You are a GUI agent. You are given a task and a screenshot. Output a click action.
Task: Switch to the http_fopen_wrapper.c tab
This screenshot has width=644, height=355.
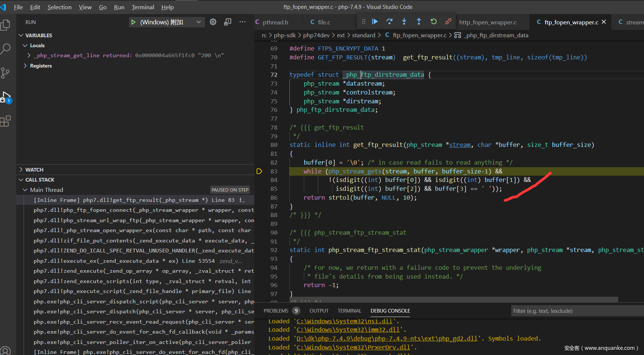488,23
